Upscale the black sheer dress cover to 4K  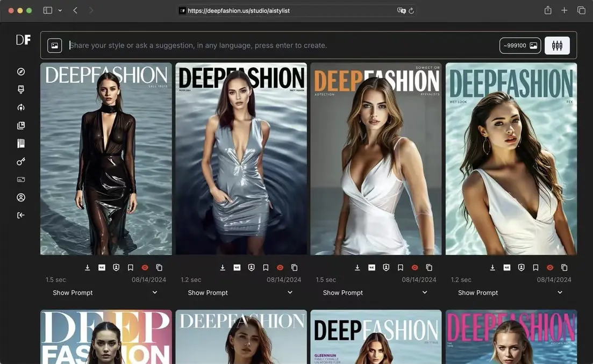click(102, 268)
